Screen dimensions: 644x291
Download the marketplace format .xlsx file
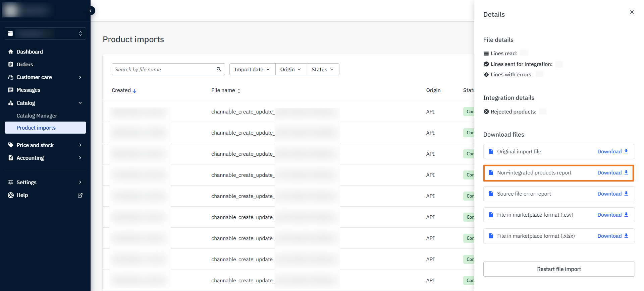tap(612, 236)
